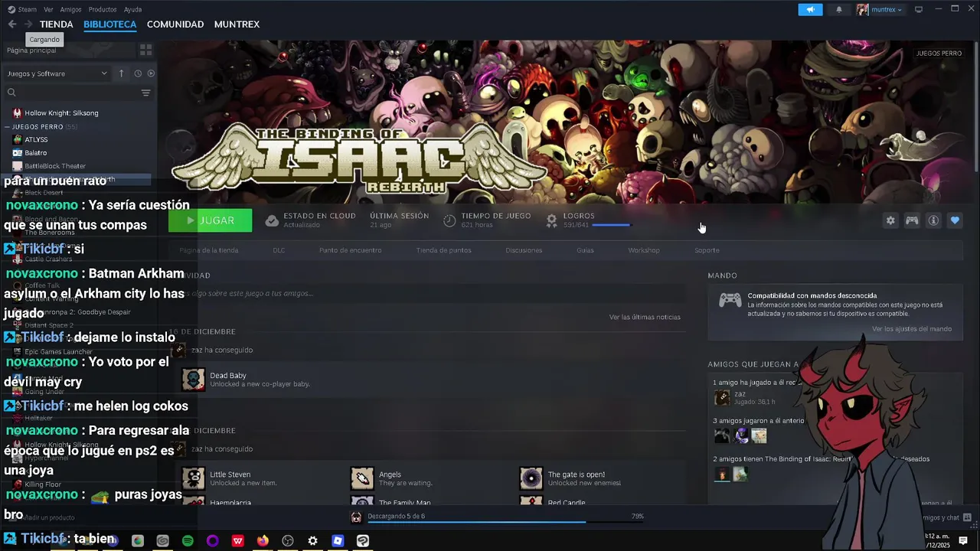Open controller layout icon
The image size is (980, 551).
click(x=912, y=220)
